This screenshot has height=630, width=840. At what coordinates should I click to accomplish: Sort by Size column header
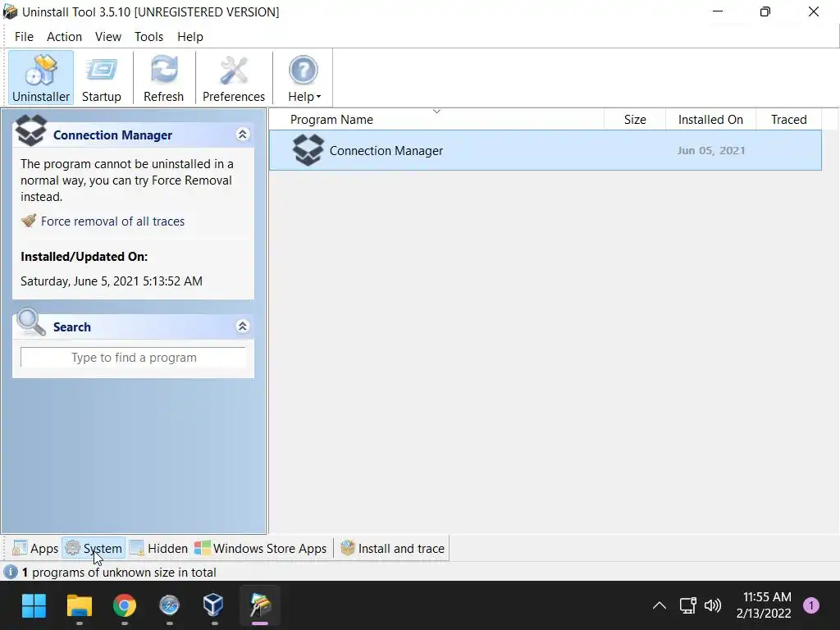(x=635, y=120)
